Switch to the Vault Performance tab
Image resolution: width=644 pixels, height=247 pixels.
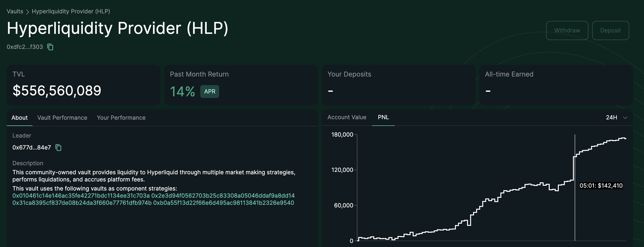[x=62, y=118]
